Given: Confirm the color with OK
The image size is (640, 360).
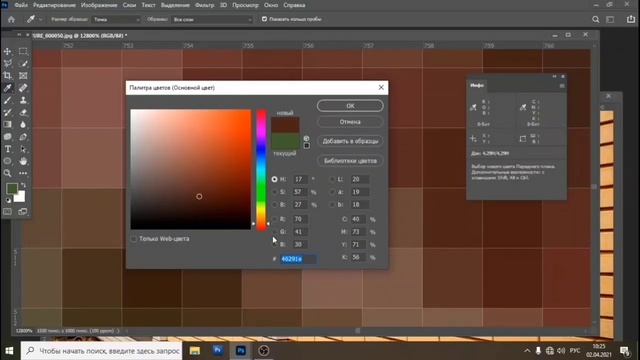Looking at the screenshot, I should (x=350, y=106).
